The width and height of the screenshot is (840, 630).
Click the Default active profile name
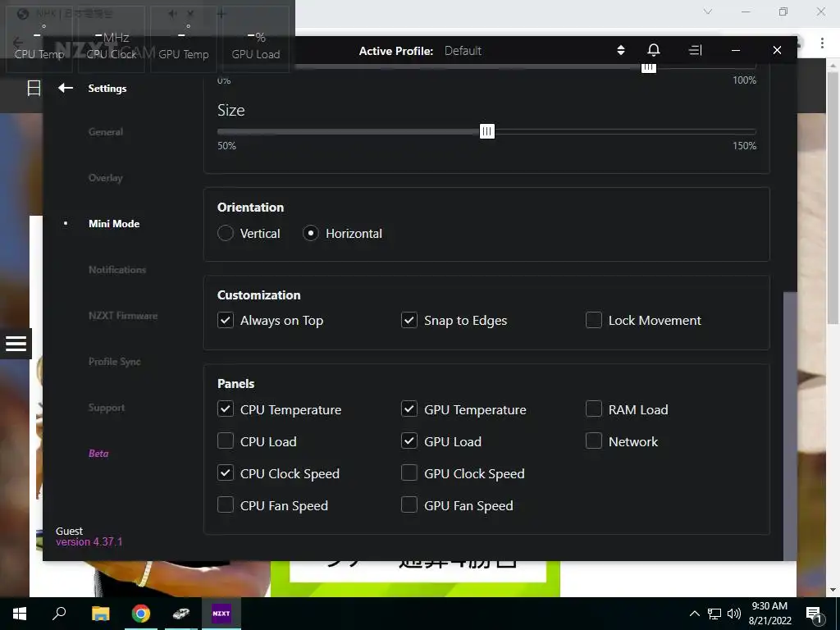(463, 51)
